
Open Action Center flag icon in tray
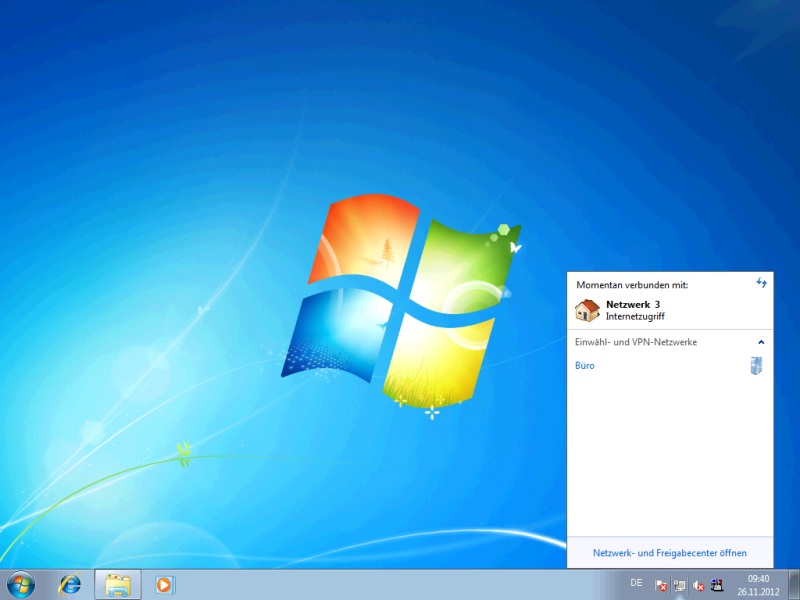click(661, 585)
